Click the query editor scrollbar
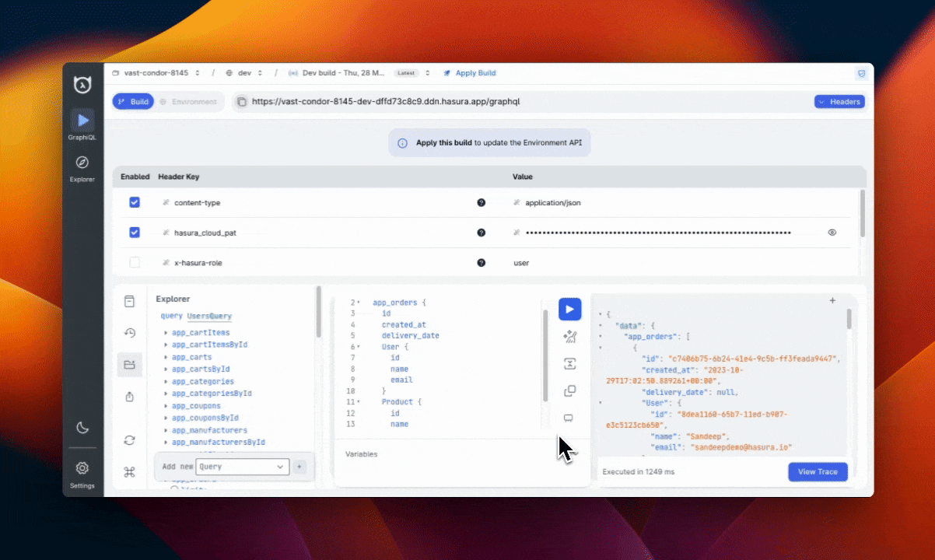 tap(545, 355)
